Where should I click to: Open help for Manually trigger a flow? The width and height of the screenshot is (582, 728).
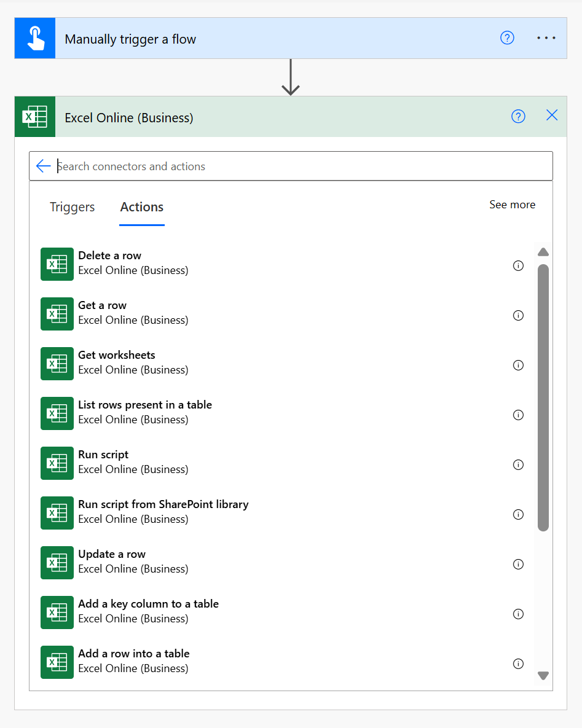point(507,38)
